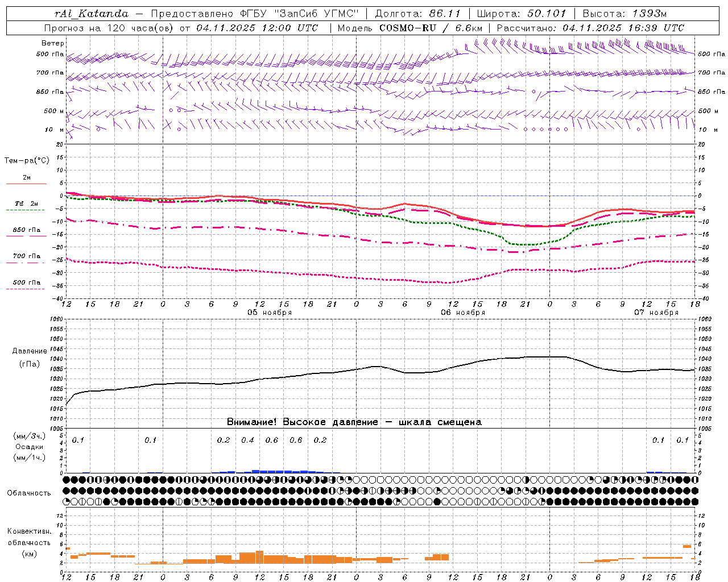Click 'Прогноз на 120 часа(ов)' forecast text
The height and width of the screenshot is (582, 728).
(x=109, y=28)
